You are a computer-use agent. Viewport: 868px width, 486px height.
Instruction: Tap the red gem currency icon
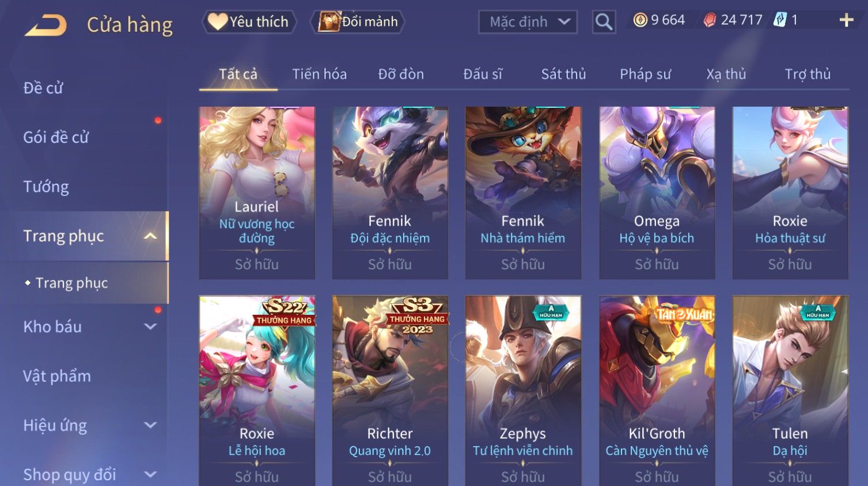(x=710, y=20)
